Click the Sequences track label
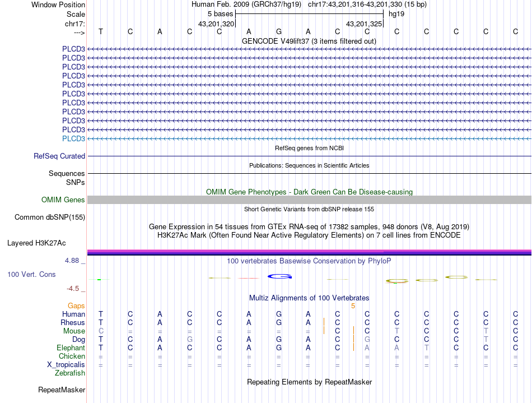 coord(67,174)
